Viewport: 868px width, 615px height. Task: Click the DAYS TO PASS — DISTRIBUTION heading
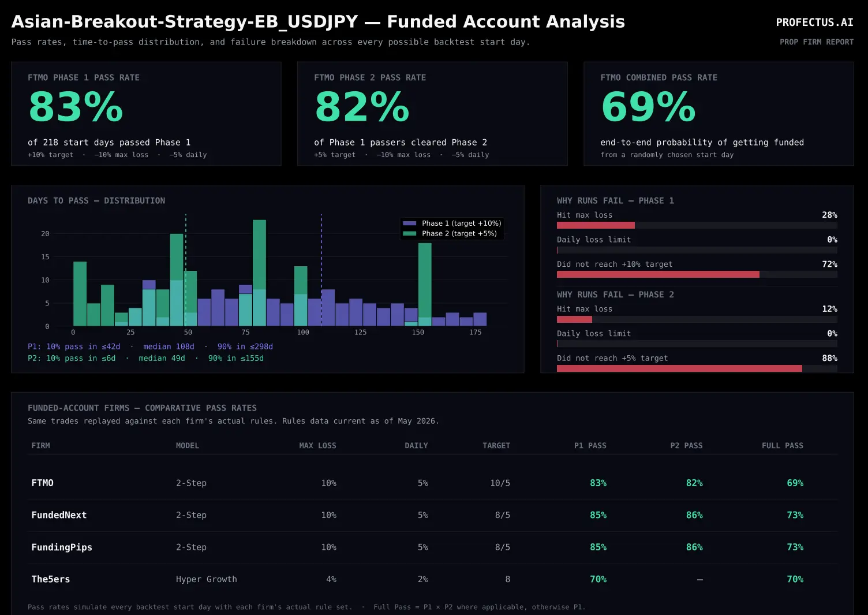(x=96, y=201)
